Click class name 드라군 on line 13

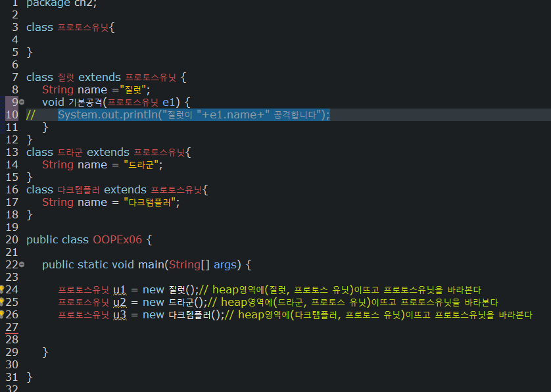tap(70, 152)
